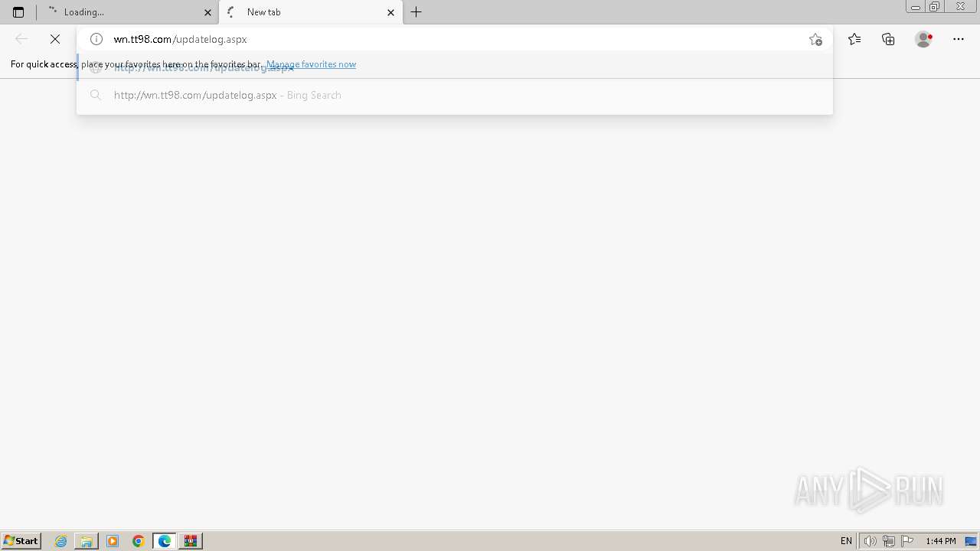Select the Bing Search suggestion row
Image resolution: width=980 pixels, height=551 pixels.
(455, 95)
